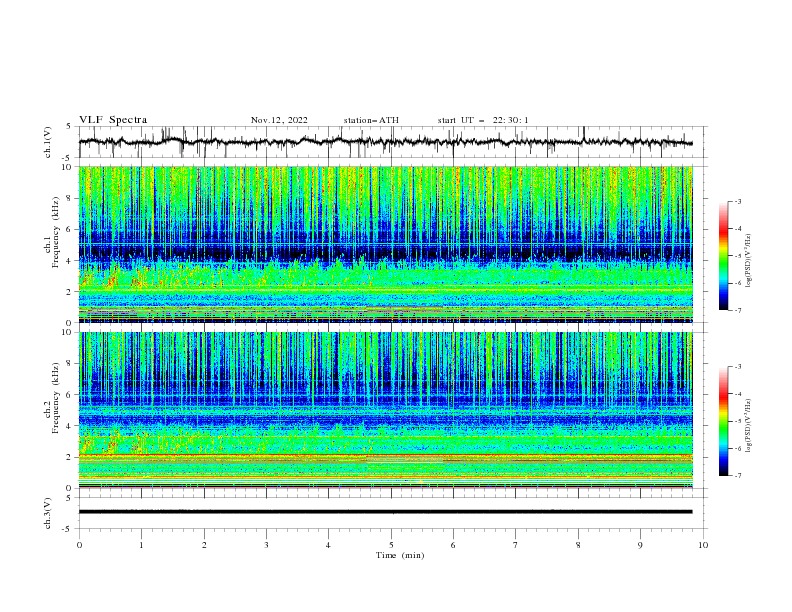Click the "-3" tick on ch.1 colorbar
Screen dimensions: 792x612
(x=738, y=201)
